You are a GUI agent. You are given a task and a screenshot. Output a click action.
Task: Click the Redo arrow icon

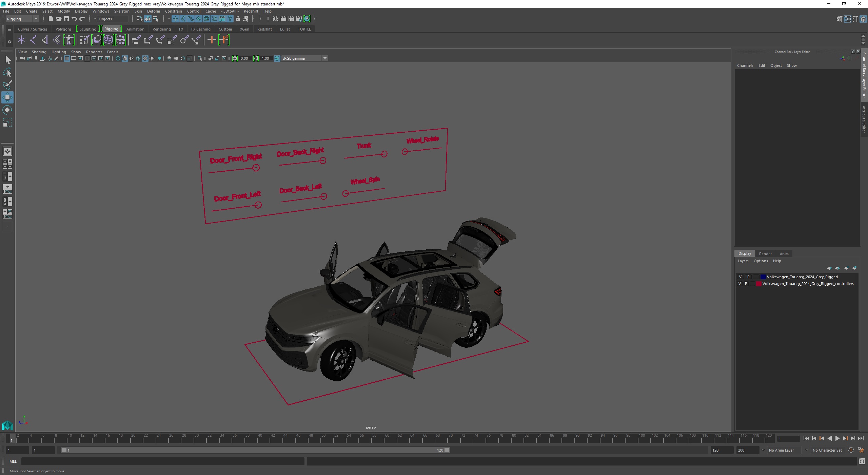[82, 19]
